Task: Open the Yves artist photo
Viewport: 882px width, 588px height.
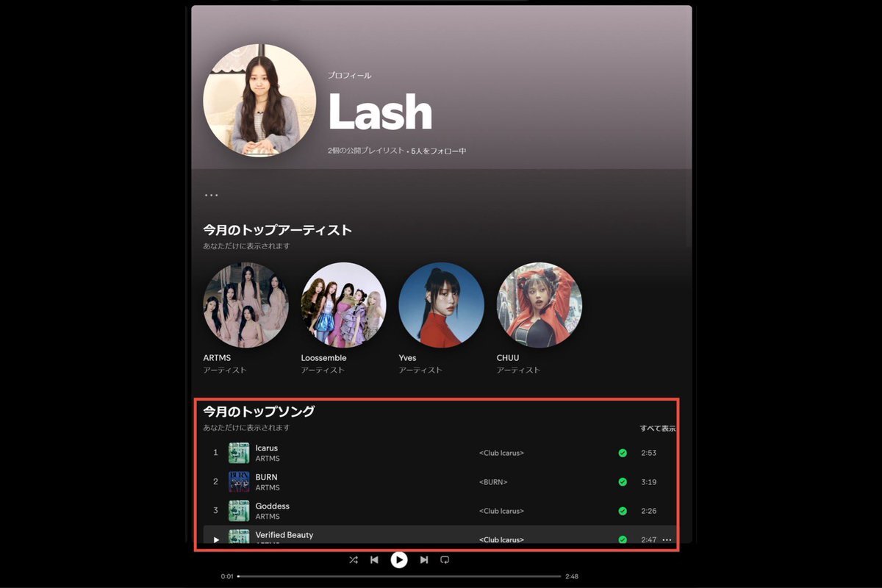Action: (441, 305)
